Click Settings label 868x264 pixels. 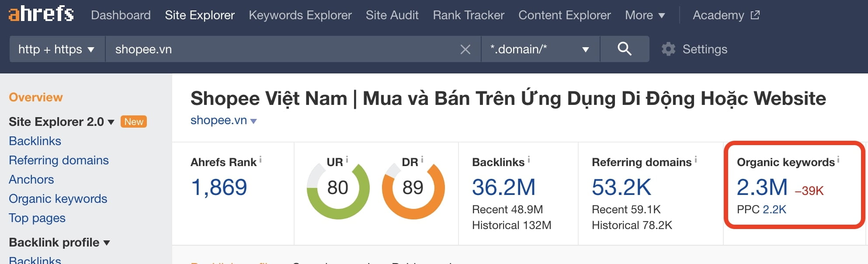coord(705,49)
